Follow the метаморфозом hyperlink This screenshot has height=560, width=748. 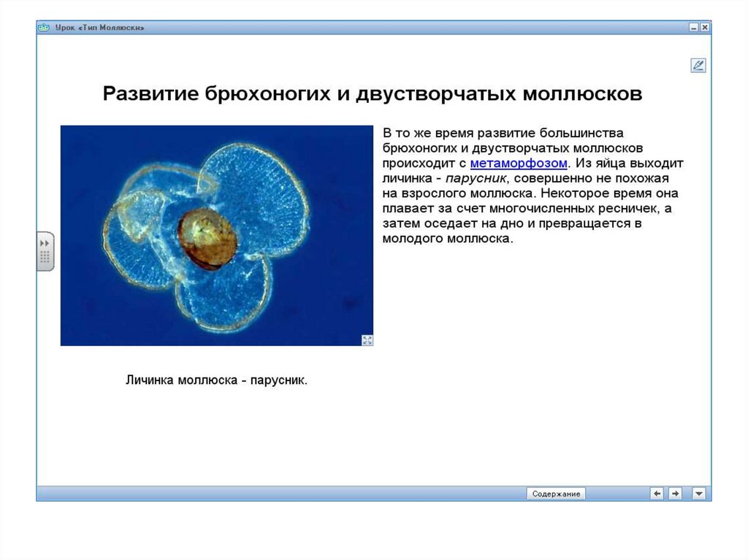point(519,163)
